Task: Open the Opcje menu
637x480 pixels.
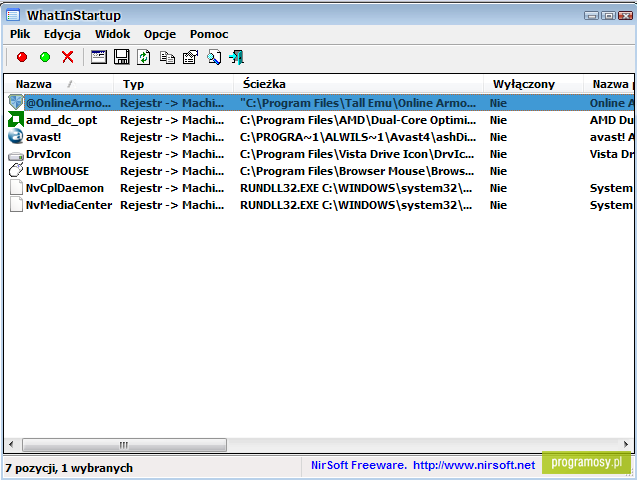Action: coord(160,34)
